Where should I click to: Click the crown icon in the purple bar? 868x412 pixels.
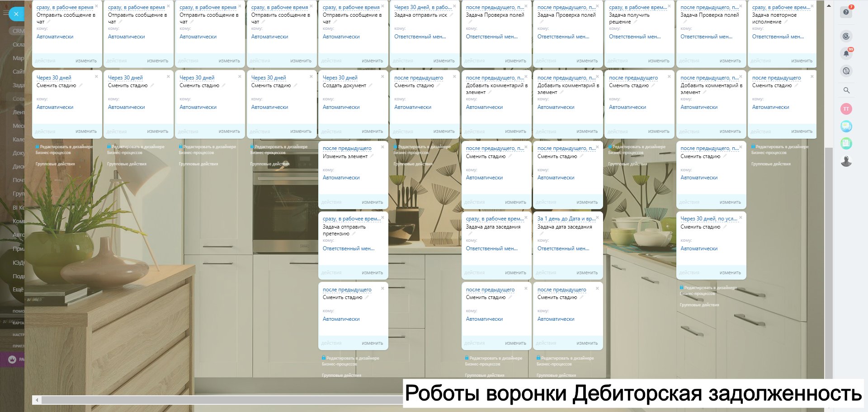[x=12, y=360]
